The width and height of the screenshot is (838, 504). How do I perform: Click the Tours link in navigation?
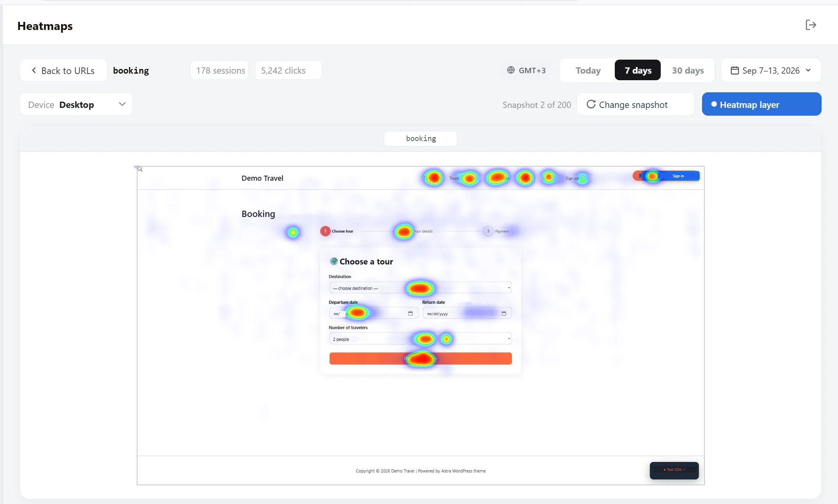454,178
